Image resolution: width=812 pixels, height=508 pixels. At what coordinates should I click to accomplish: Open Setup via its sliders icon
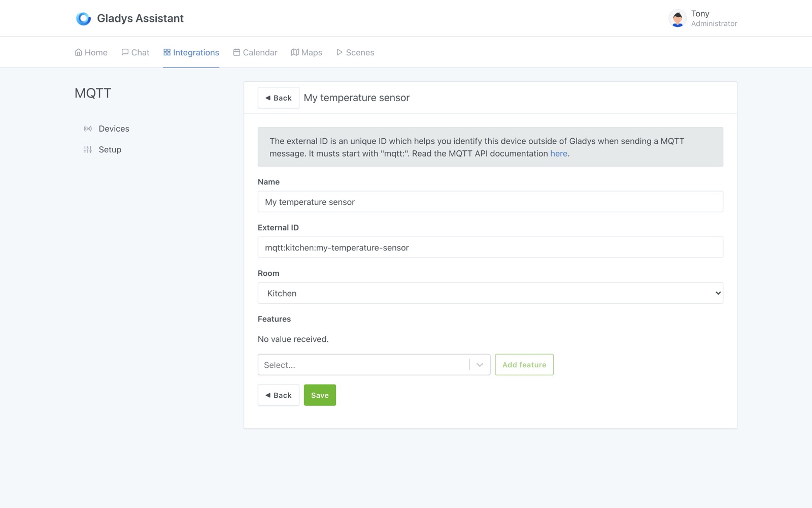tap(87, 149)
